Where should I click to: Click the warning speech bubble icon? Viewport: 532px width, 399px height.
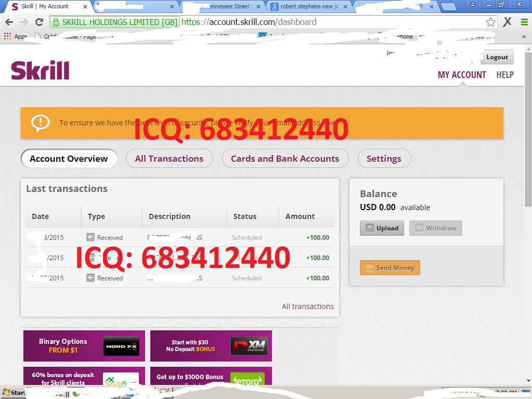(x=41, y=123)
